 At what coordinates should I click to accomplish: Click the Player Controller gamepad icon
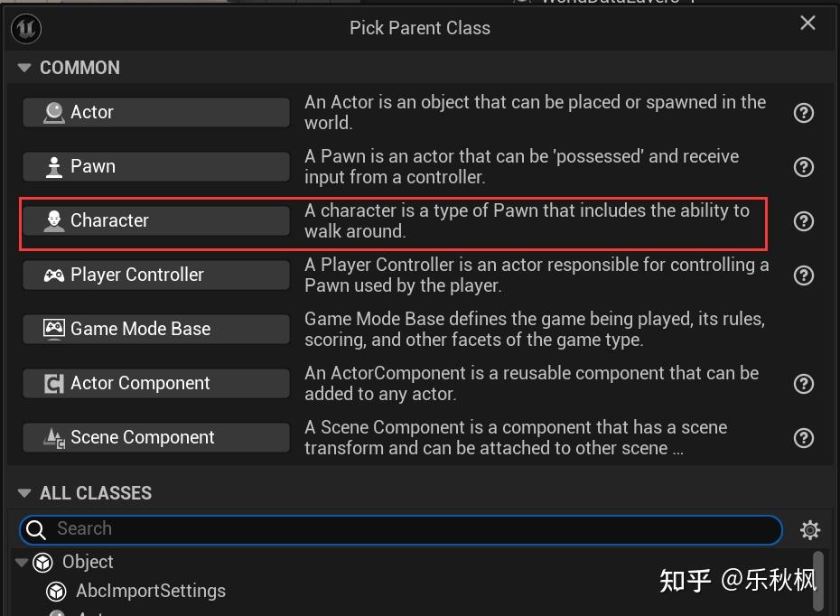coord(52,275)
